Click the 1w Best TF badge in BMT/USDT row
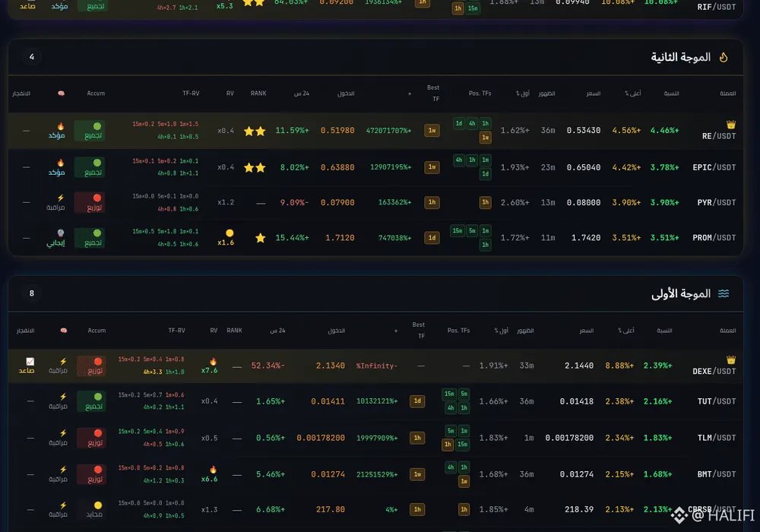 417,474
